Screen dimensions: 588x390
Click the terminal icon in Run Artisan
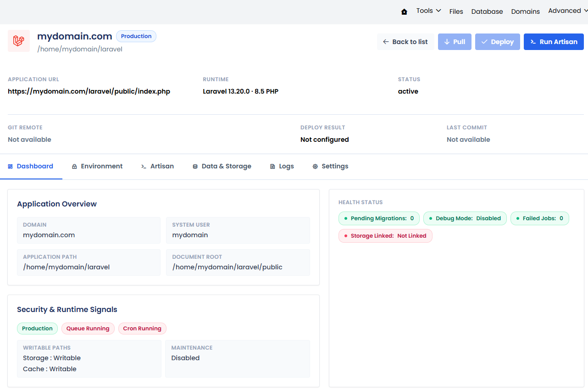533,42
